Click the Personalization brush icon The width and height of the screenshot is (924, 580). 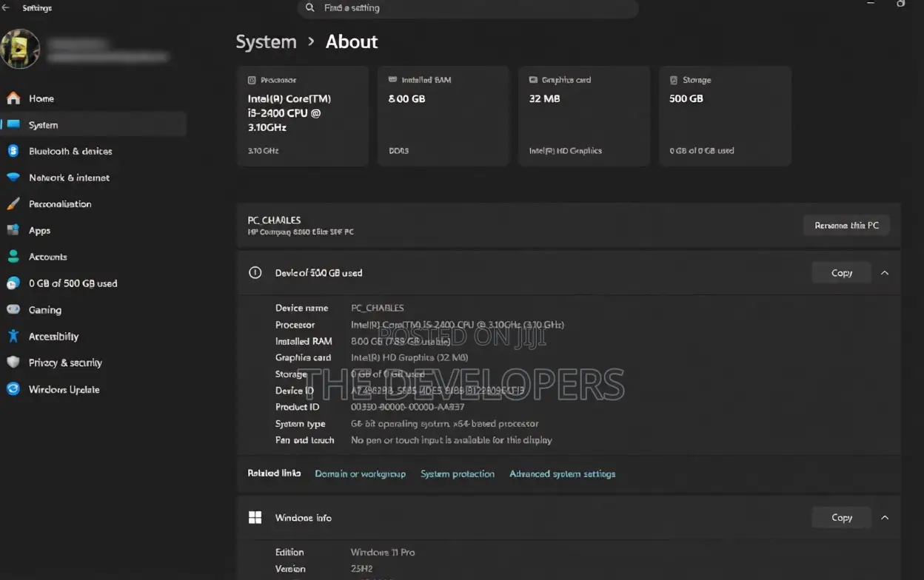coord(13,204)
